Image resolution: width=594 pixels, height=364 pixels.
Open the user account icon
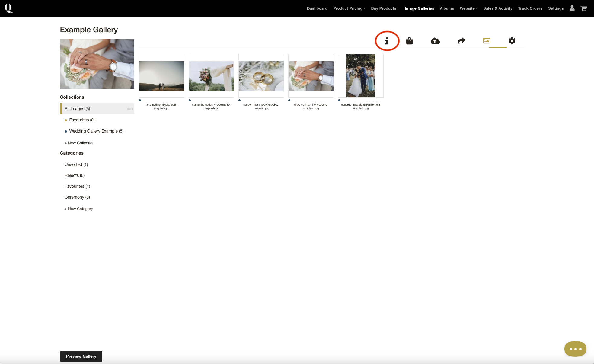coord(572,8)
